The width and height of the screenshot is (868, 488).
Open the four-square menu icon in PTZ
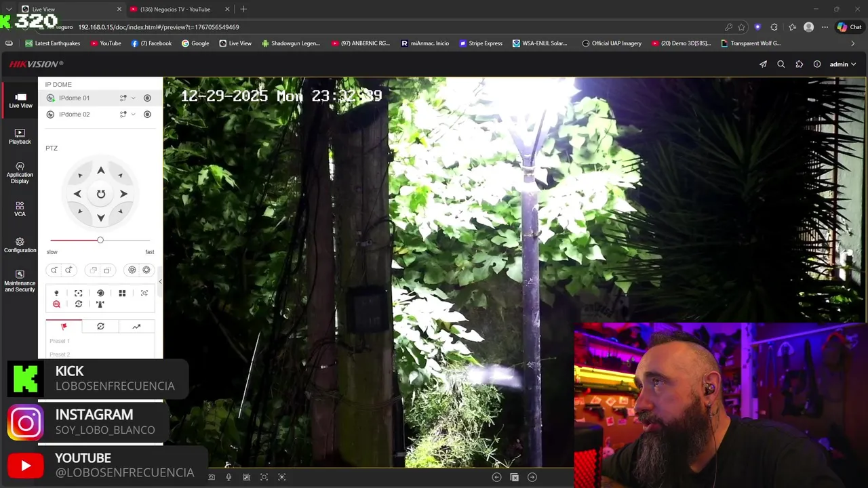click(x=122, y=293)
